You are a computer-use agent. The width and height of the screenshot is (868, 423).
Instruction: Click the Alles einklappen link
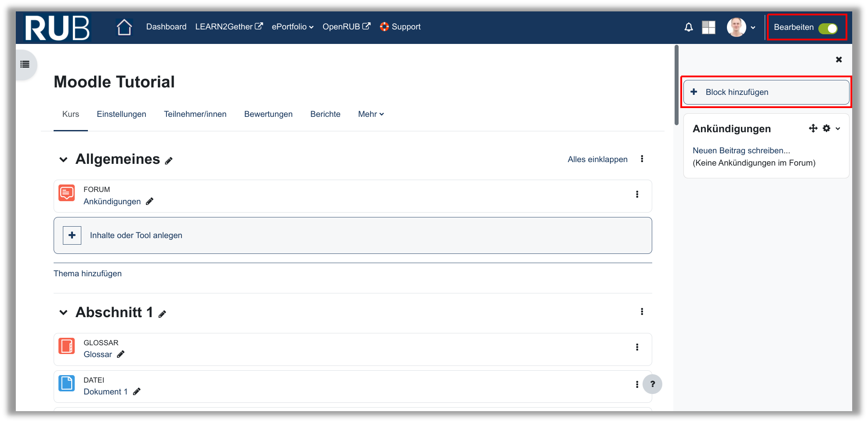tap(597, 159)
